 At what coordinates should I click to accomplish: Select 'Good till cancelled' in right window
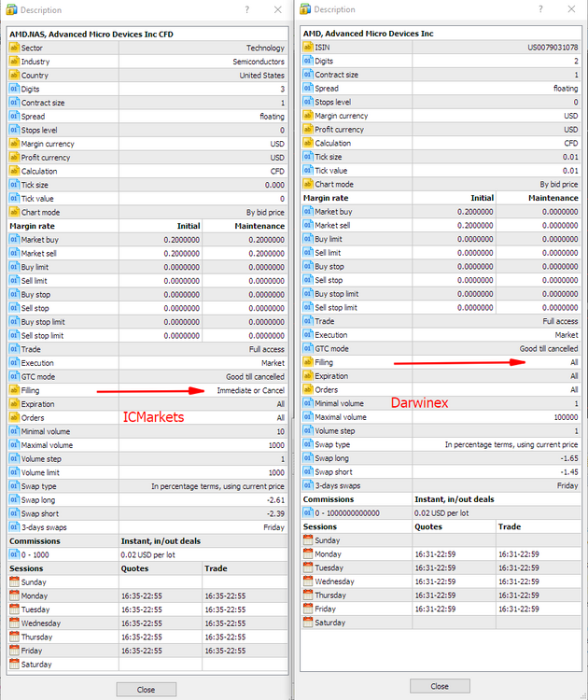(x=549, y=349)
